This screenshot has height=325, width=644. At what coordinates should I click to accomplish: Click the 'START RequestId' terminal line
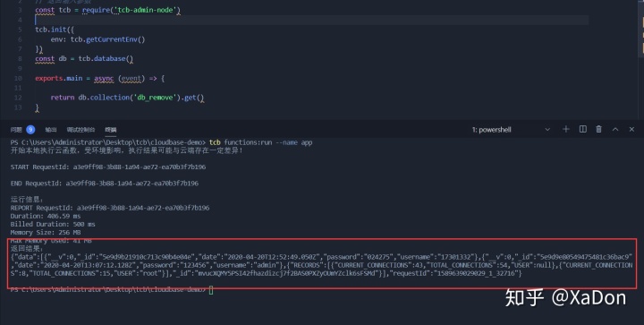tap(108, 167)
